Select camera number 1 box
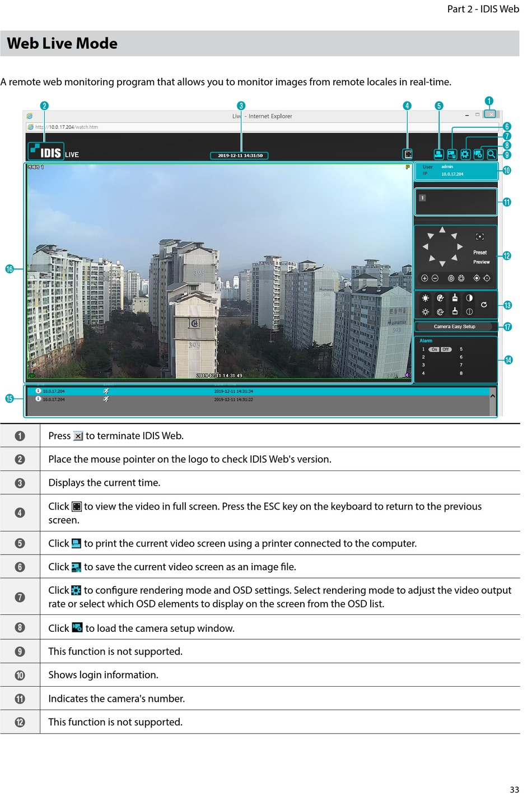The image size is (532, 797). click(x=422, y=198)
